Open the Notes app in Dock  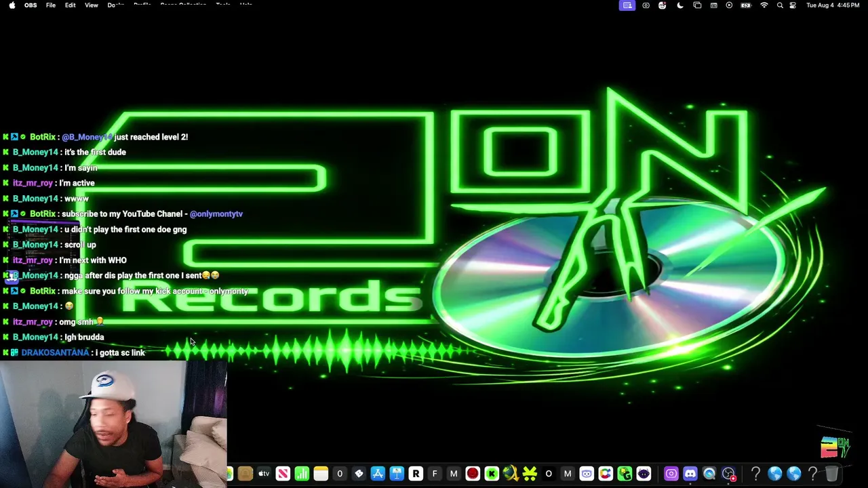point(321,473)
